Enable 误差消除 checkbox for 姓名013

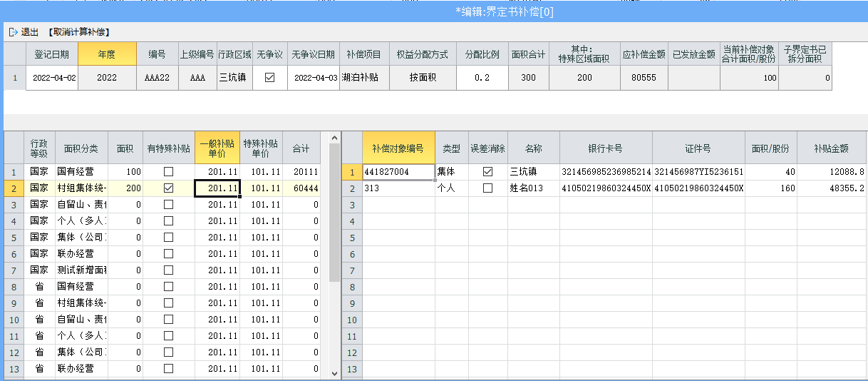487,188
